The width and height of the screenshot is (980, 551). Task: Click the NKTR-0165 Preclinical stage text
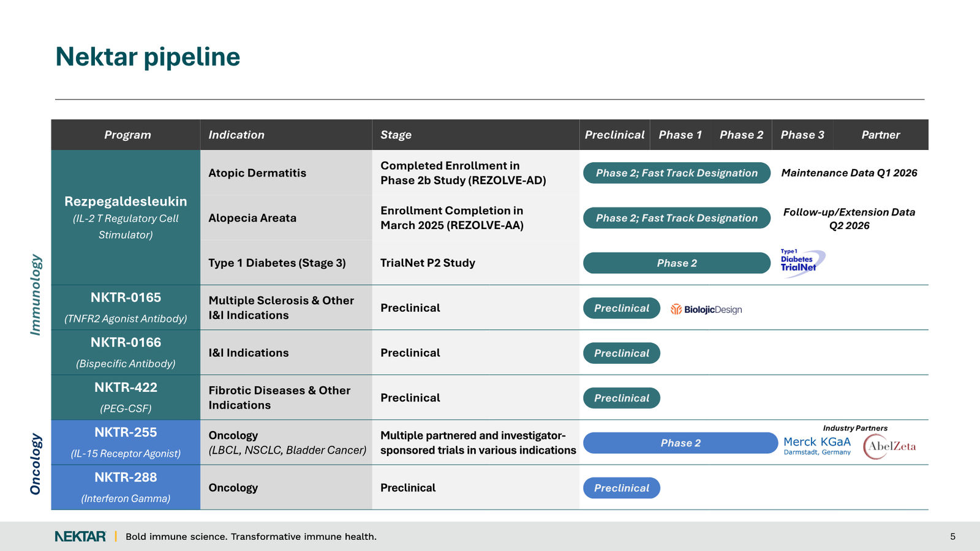coord(410,308)
